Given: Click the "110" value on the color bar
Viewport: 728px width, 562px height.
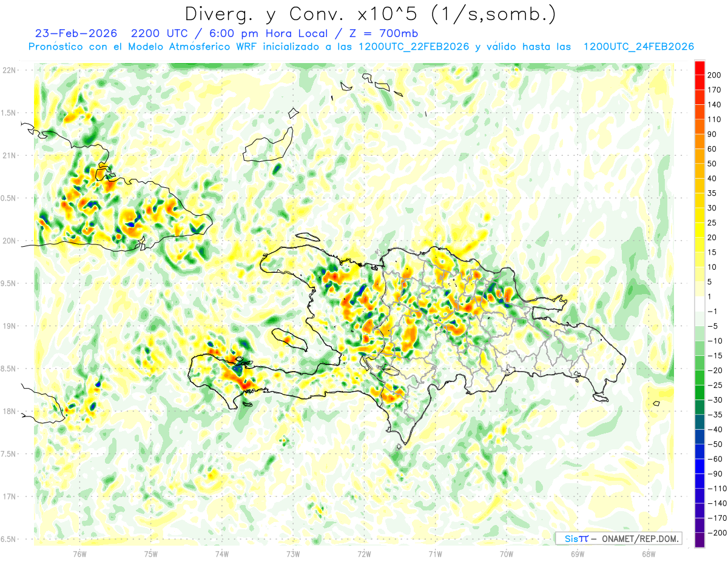Looking at the screenshot, I should pyautogui.click(x=713, y=119).
